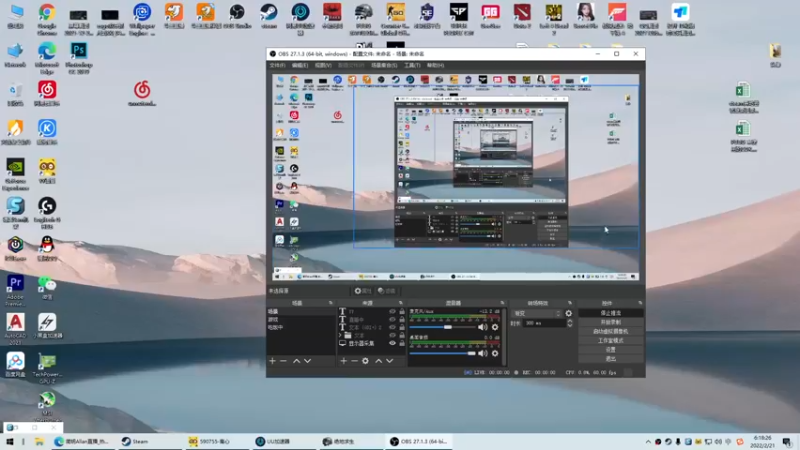Open Windows Start menu on taskbar

pyautogui.click(x=9, y=441)
